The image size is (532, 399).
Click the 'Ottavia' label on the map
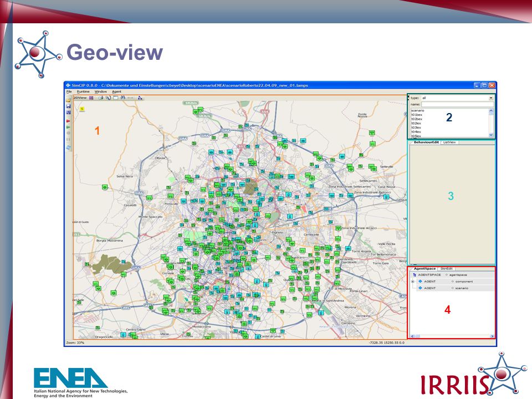pyautogui.click(x=160, y=158)
